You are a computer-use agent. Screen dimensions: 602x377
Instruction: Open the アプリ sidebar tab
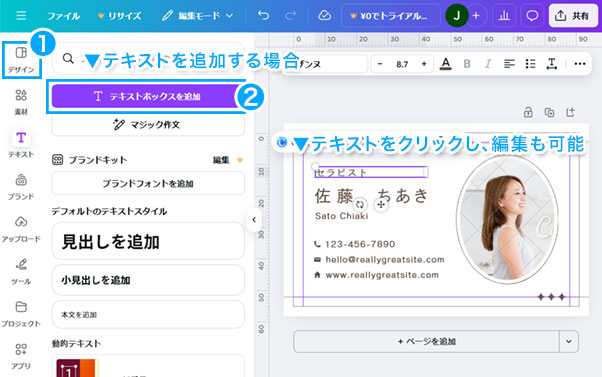click(x=21, y=356)
